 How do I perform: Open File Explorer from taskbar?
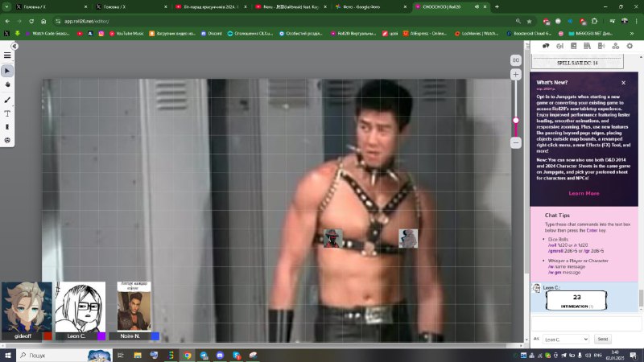(138, 355)
